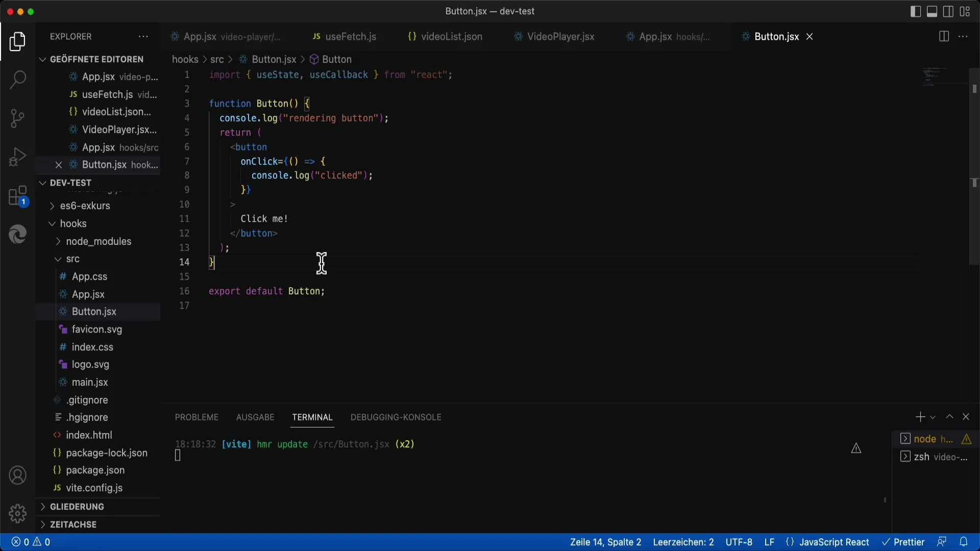Open the Extensions view icon
This screenshot has height=551, width=980.
tap(18, 196)
